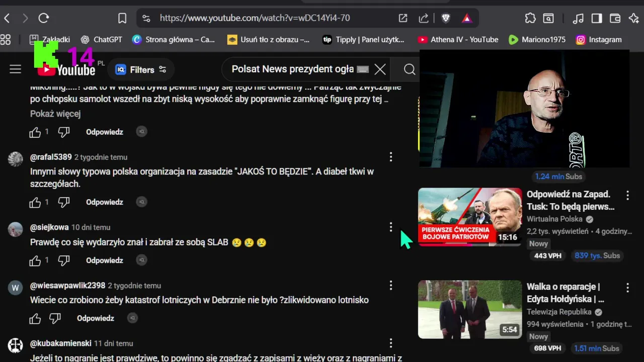Bookmark this page using bookmark icon
The height and width of the screenshot is (362, 644).
pyautogui.click(x=122, y=18)
